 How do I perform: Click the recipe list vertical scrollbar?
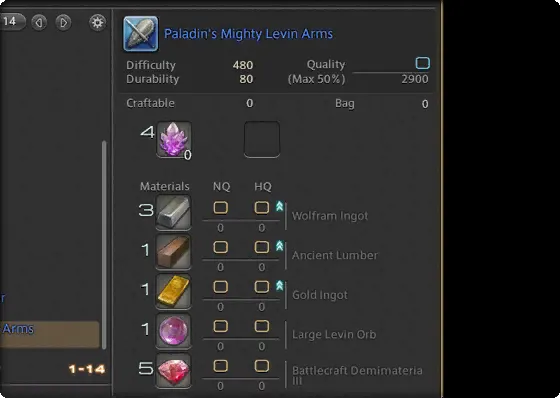[104, 245]
